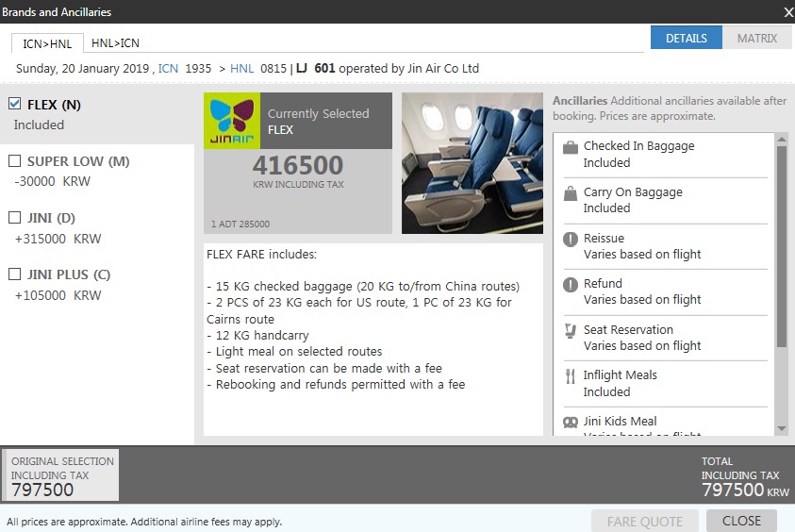This screenshot has width=795, height=532.
Task: Check the SUPER LOW (M) fare checkbox
Action: point(15,160)
